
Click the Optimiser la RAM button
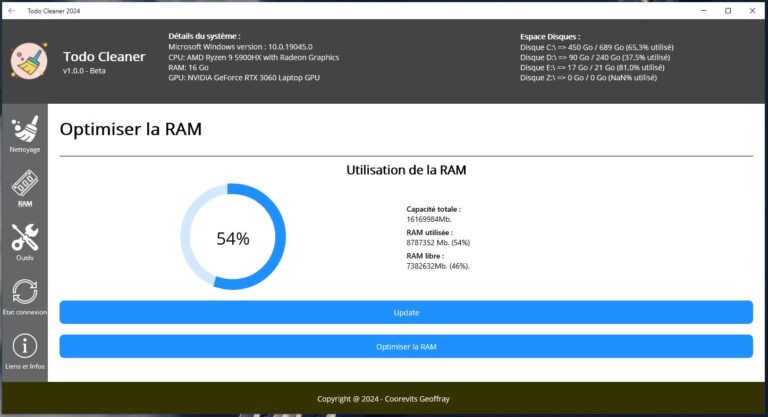[x=406, y=346]
